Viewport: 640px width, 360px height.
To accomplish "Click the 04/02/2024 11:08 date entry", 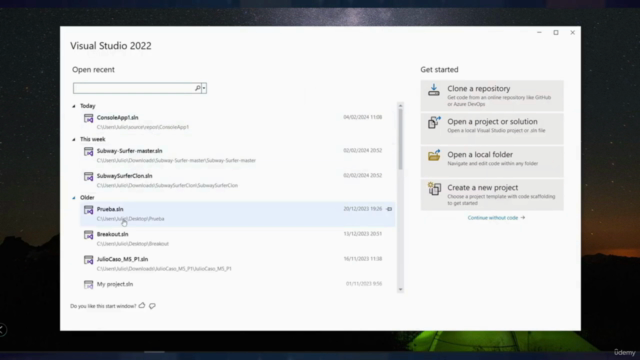I will [362, 117].
